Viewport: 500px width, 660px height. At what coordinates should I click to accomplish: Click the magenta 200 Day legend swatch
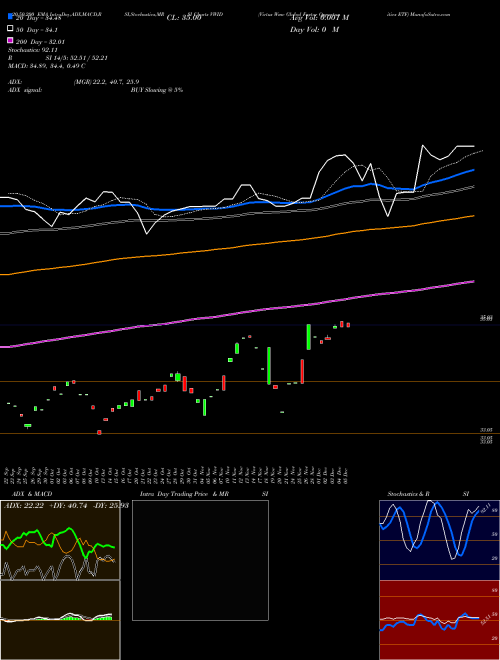click(10, 41)
